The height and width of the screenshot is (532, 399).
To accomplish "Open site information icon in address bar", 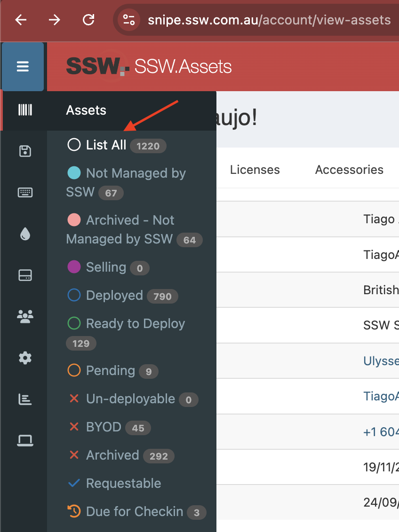I will 129,20.
